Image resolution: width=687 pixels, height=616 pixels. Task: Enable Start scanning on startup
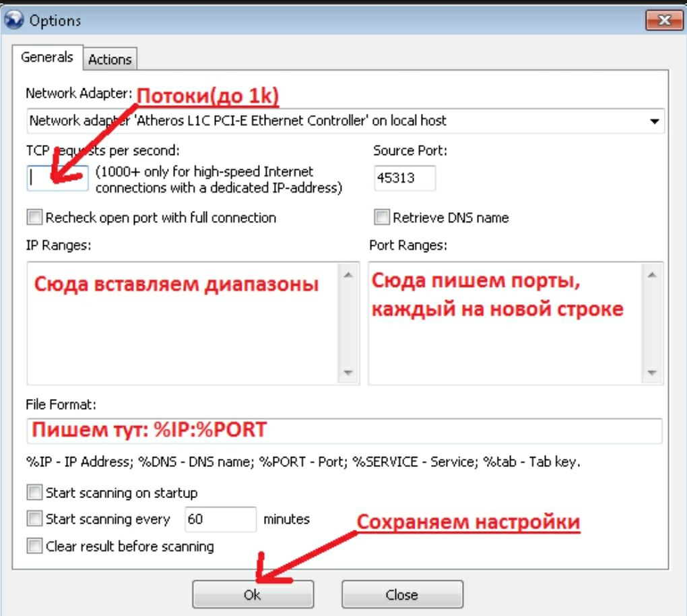(34, 493)
